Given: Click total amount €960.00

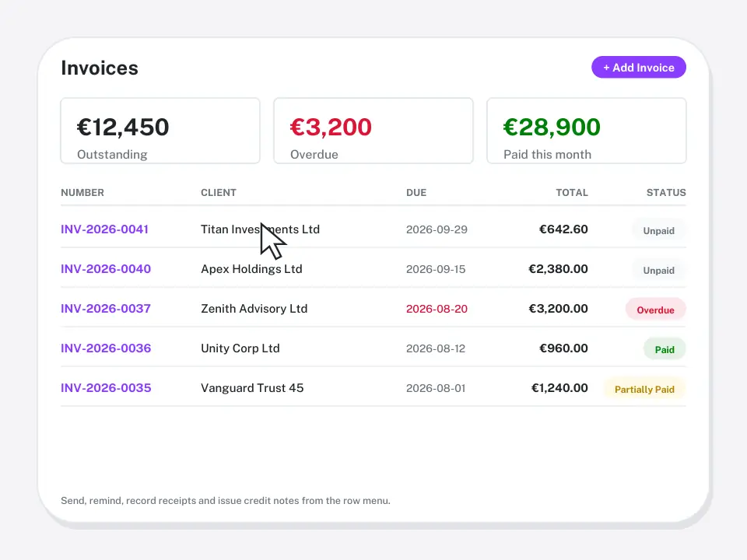Looking at the screenshot, I should click(563, 348).
